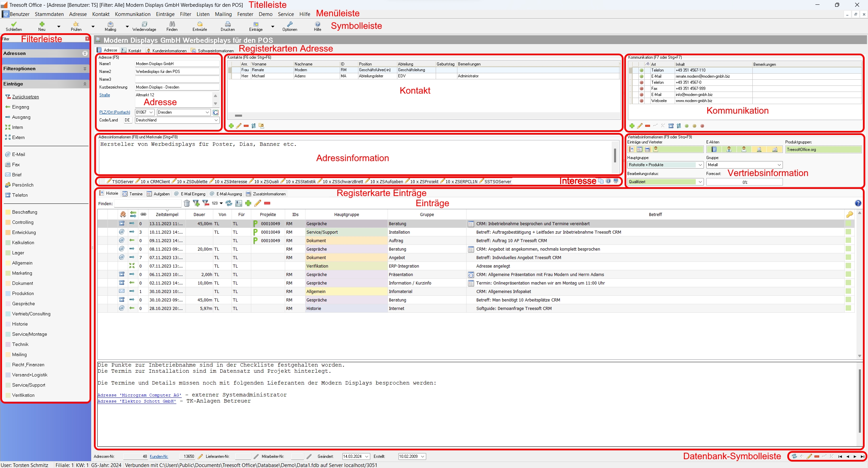Image resolution: width=868 pixels, height=468 pixels.
Task: Click the Dokument color filter swatch
Action: tap(9, 283)
